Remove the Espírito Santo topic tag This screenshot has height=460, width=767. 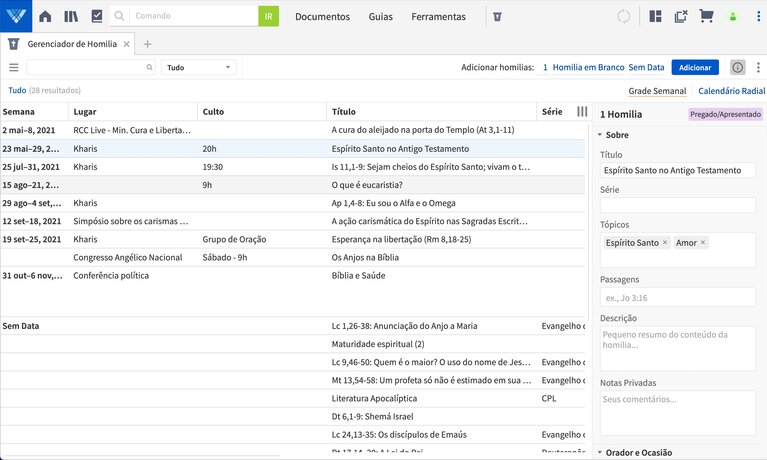pos(665,242)
